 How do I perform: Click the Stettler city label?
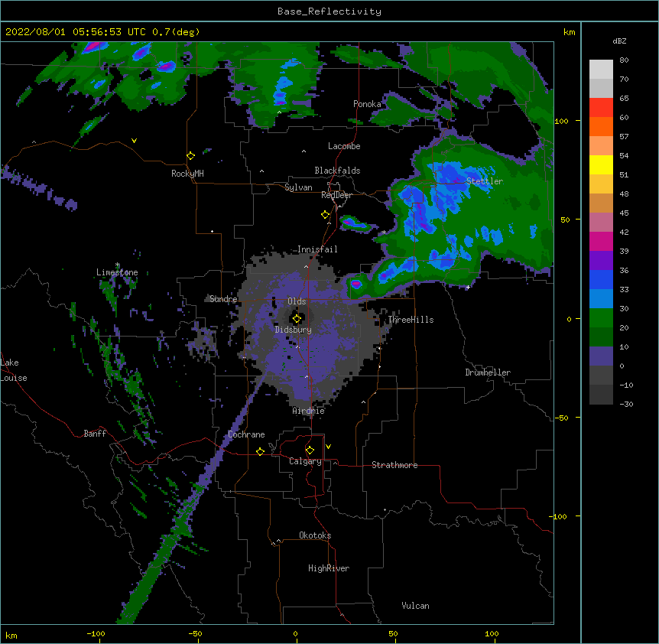click(485, 181)
